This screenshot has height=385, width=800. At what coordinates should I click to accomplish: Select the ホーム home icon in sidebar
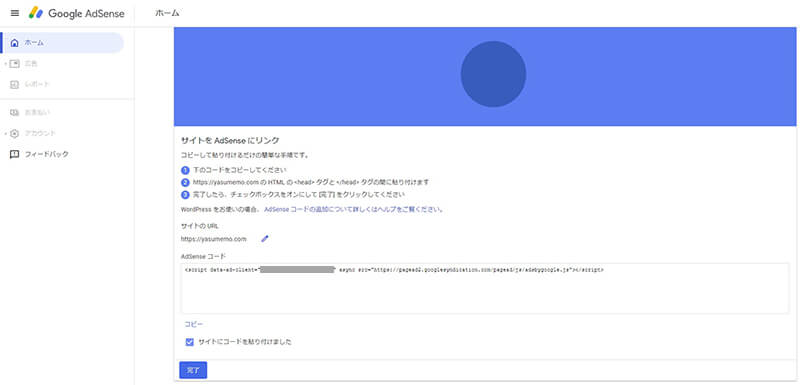(15, 43)
